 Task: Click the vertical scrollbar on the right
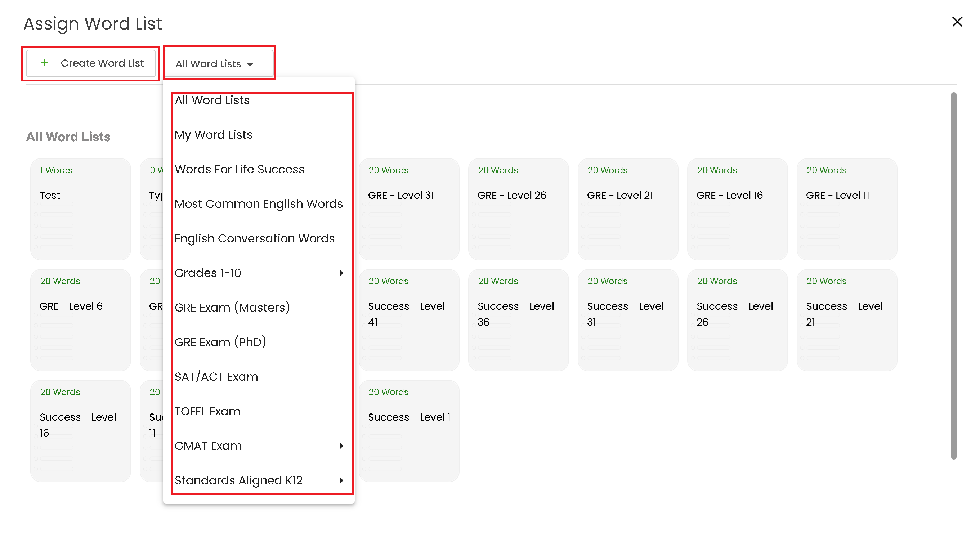tap(953, 276)
